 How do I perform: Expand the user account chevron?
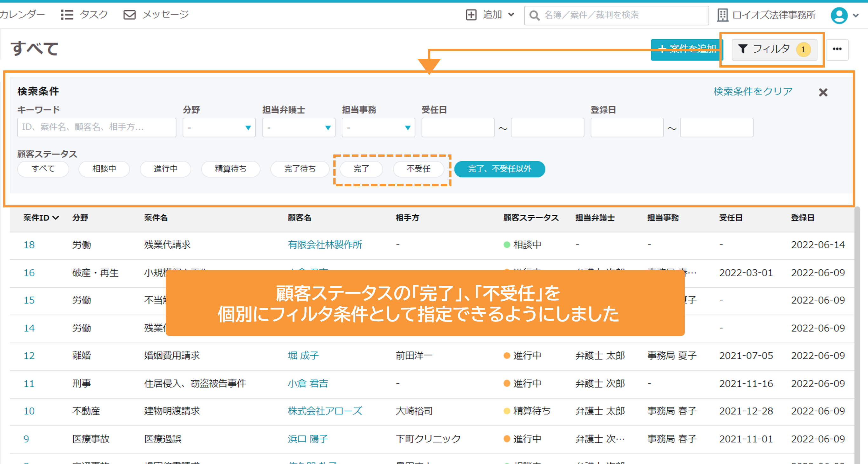pos(856,16)
